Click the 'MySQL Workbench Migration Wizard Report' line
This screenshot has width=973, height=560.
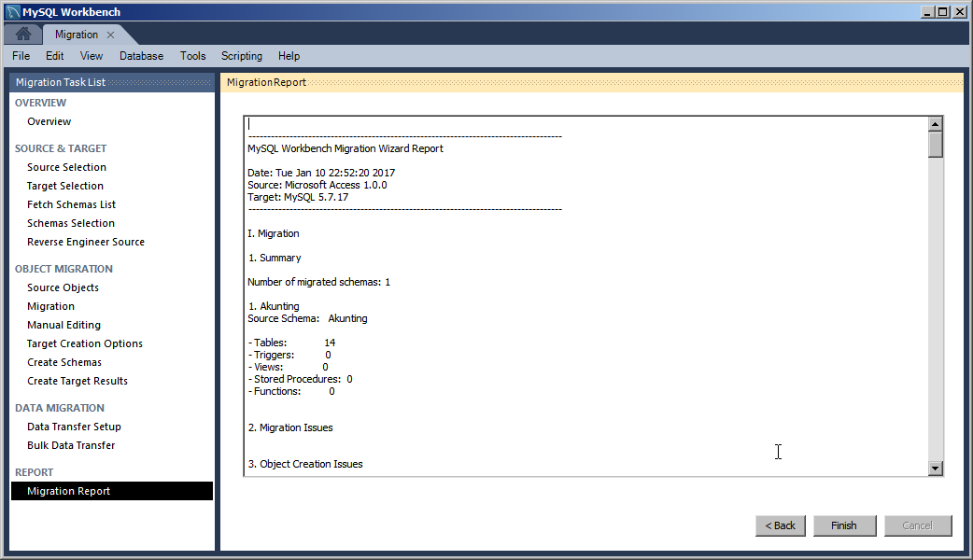click(345, 148)
